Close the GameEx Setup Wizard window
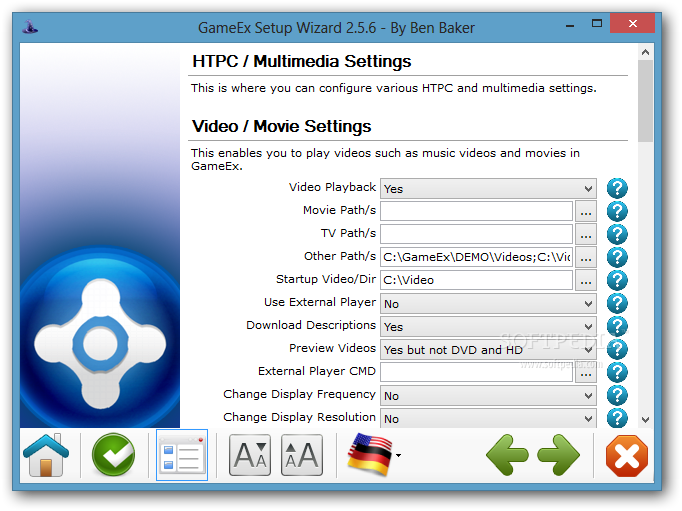 632,23
